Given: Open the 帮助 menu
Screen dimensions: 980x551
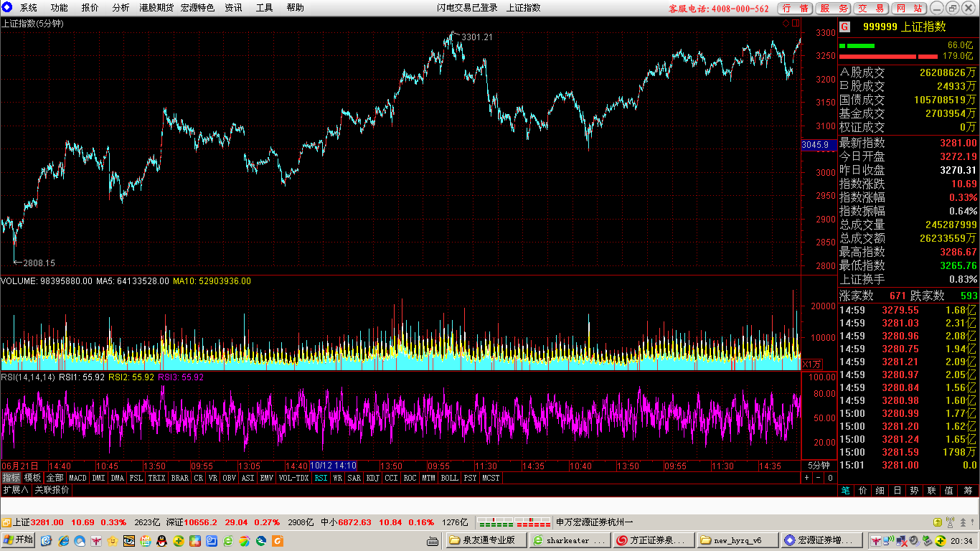Looking at the screenshot, I should click(295, 8).
